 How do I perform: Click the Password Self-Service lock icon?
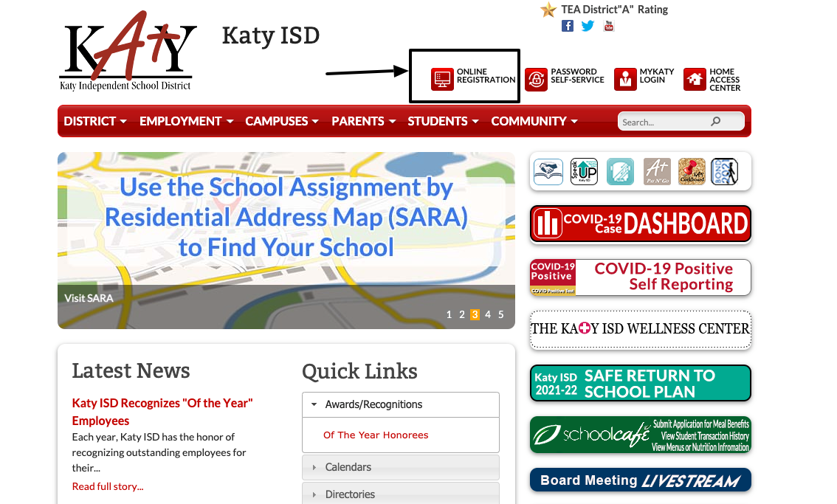tap(536, 80)
